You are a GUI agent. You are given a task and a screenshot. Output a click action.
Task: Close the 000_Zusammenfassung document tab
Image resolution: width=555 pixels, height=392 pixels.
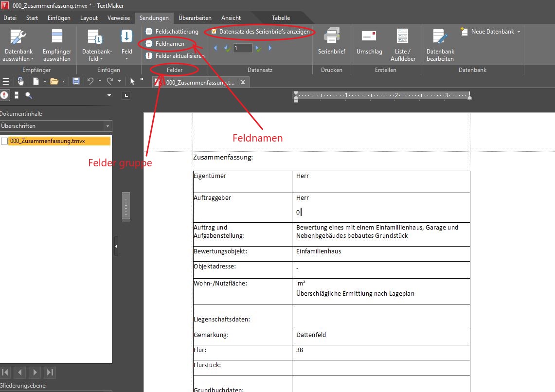point(243,82)
